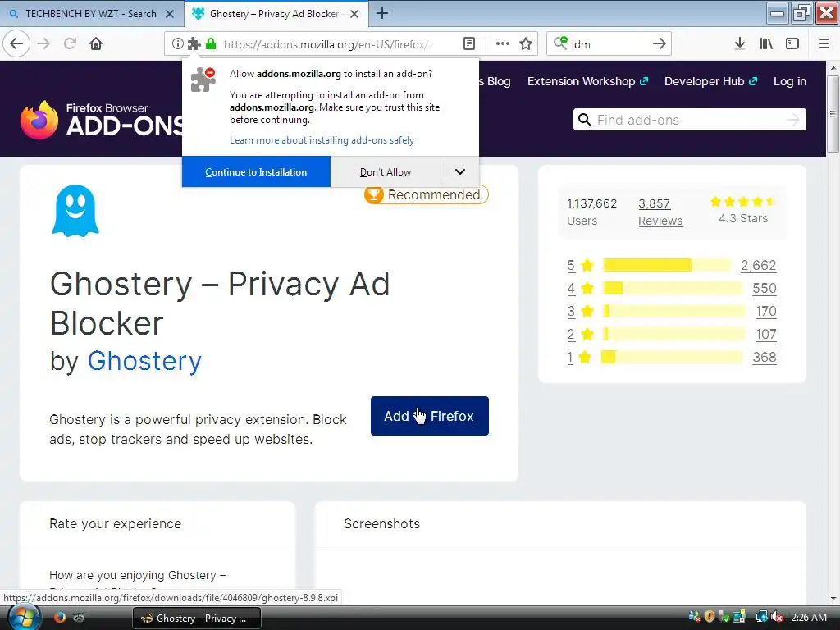This screenshot has height=630, width=840.
Task: Open the 2,662 five-star reviews count
Action: click(759, 265)
